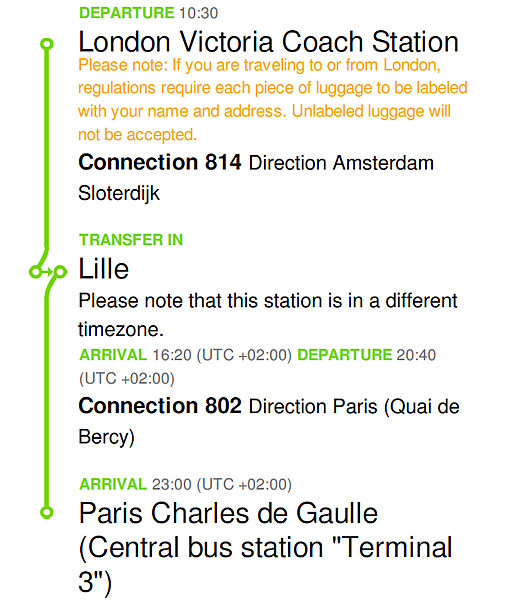Click the TRANSFER IN label
The width and height of the screenshot is (507, 600).
click(x=131, y=240)
